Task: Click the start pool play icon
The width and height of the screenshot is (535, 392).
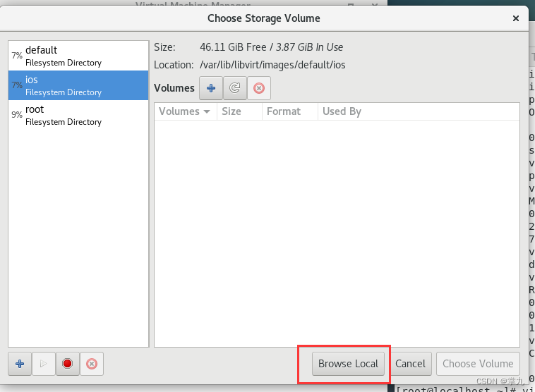Action: pyautogui.click(x=43, y=364)
